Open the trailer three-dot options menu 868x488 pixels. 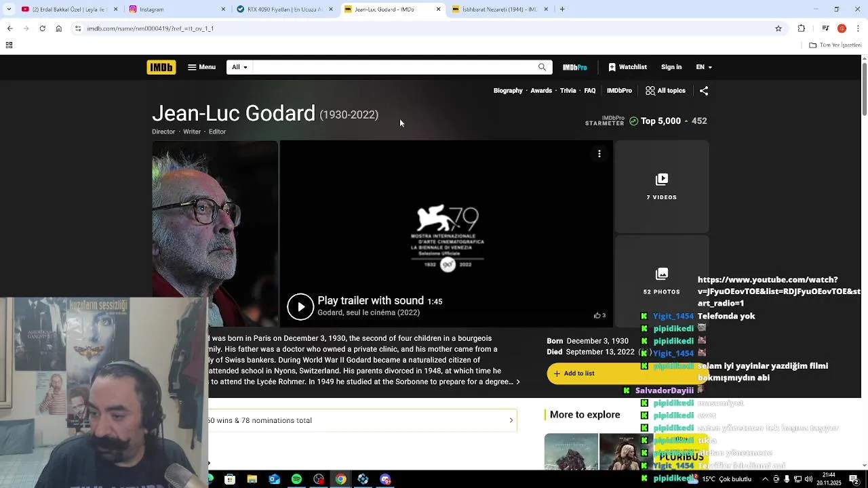tap(599, 154)
